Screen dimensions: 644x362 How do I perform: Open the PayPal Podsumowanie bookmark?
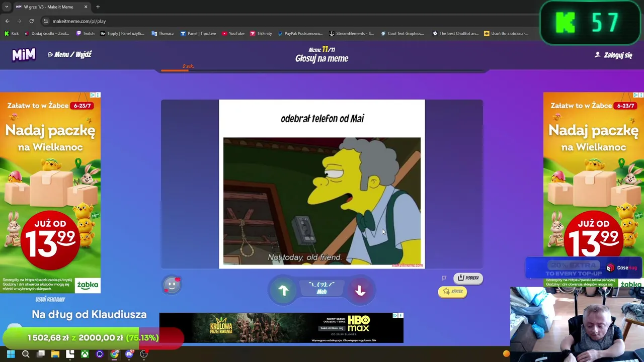pyautogui.click(x=300, y=33)
